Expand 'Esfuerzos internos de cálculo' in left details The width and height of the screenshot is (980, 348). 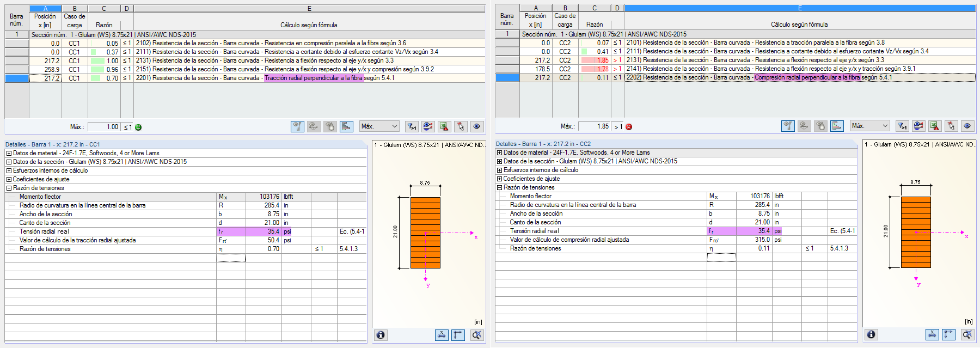click(x=9, y=170)
